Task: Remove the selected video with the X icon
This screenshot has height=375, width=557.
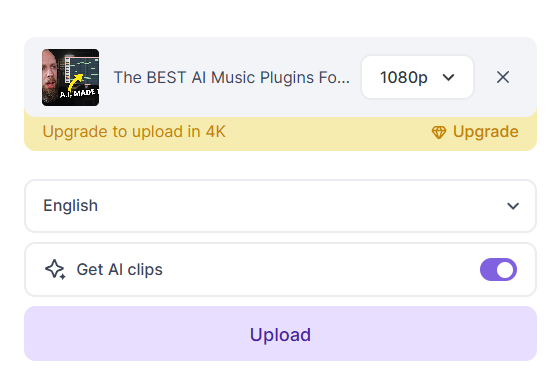Action: 503,77
